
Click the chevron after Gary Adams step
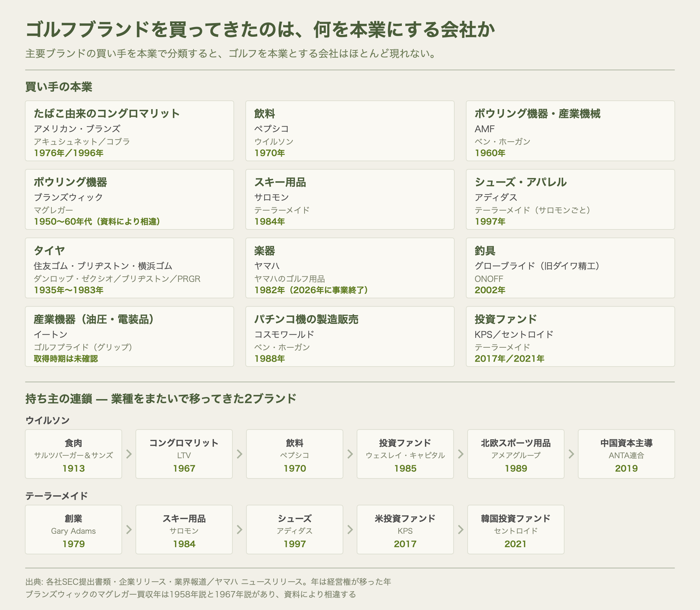(x=129, y=530)
